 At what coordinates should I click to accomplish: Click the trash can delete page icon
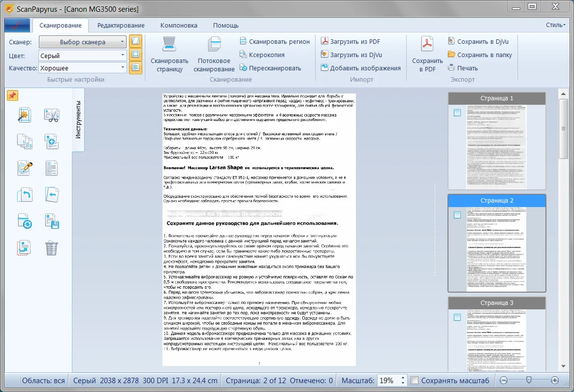tap(51, 247)
